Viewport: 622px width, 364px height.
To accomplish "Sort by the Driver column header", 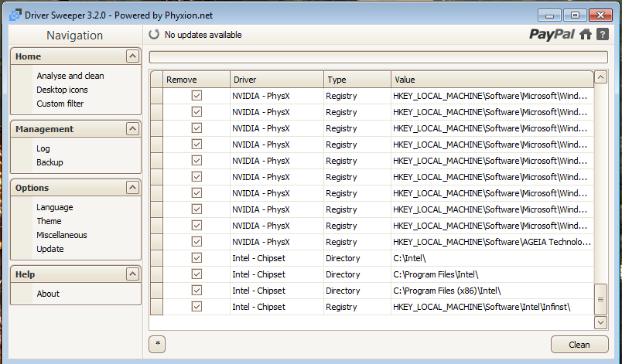I will [277, 80].
